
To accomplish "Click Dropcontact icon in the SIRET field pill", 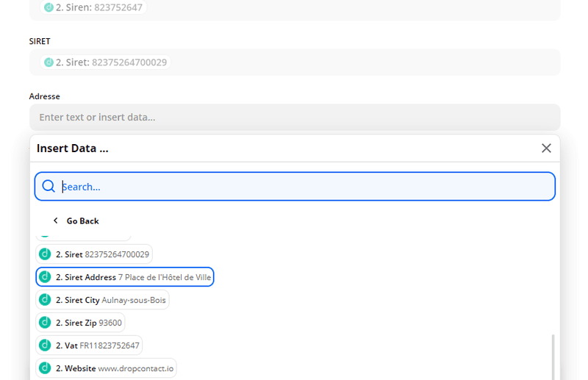I will pos(49,62).
